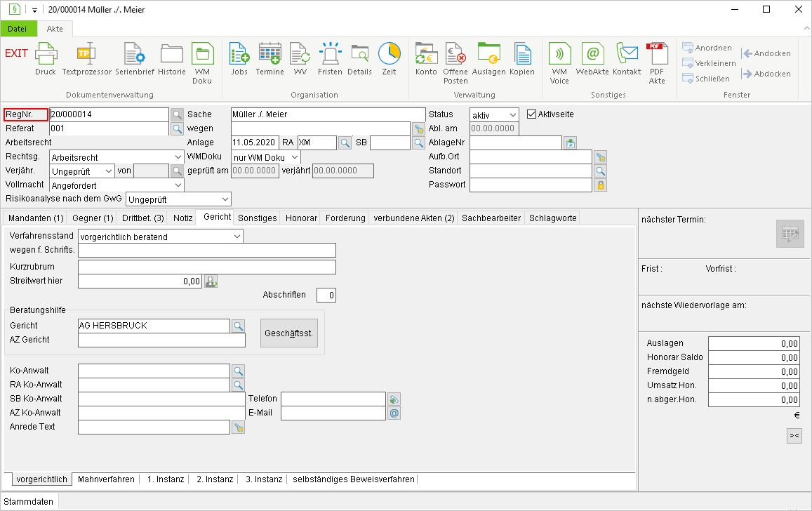Image resolution: width=812 pixels, height=511 pixels.
Task: Click the Stammdaten tab at the bottom
Action: tap(29, 502)
